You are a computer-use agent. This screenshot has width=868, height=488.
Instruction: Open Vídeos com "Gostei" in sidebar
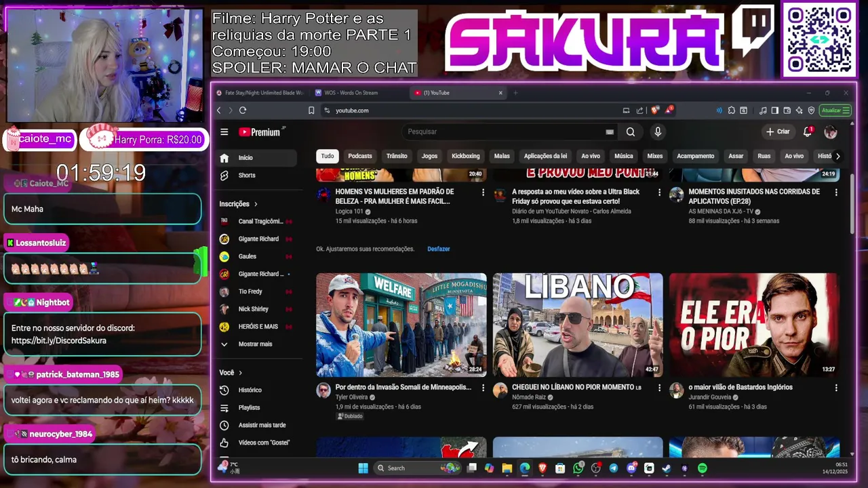(264, 443)
